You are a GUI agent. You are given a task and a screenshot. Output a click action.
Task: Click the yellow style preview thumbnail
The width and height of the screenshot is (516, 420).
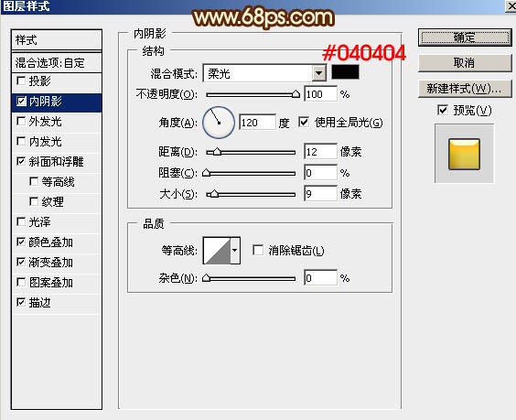[x=464, y=154]
